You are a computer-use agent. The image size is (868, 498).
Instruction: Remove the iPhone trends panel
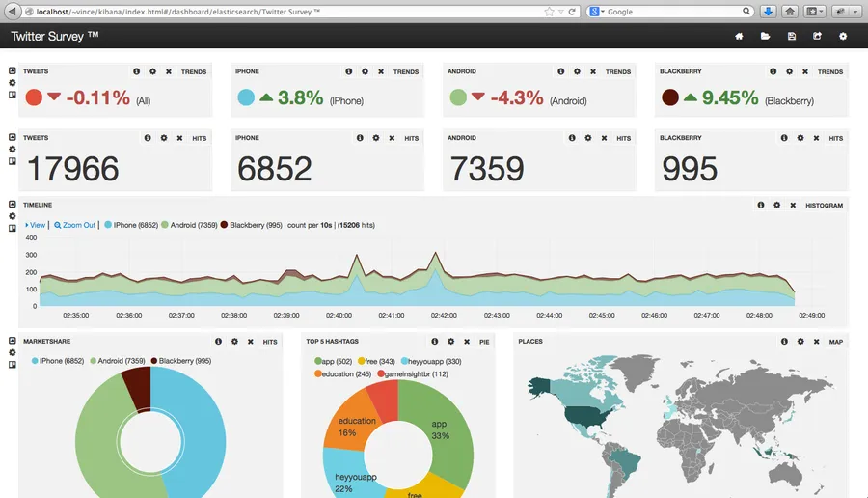pyautogui.click(x=381, y=71)
